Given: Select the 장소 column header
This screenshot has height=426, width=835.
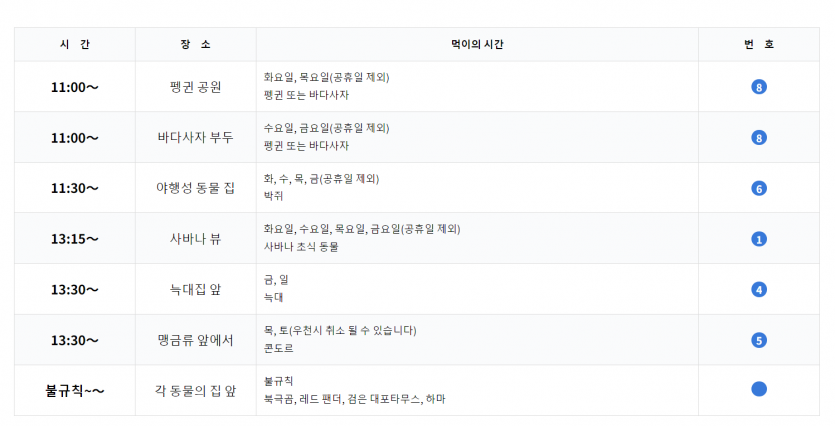Looking at the screenshot, I should [x=195, y=45].
